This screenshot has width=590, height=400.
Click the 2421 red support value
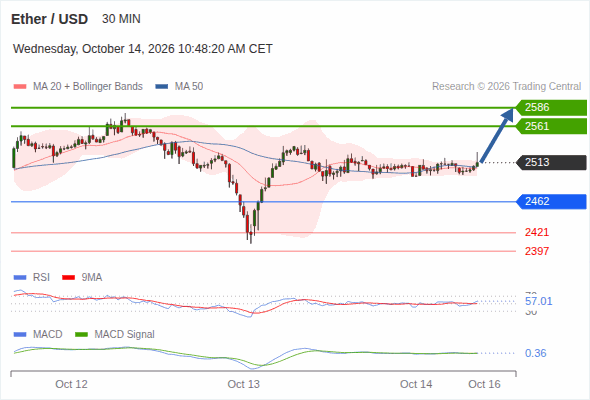[x=537, y=232]
